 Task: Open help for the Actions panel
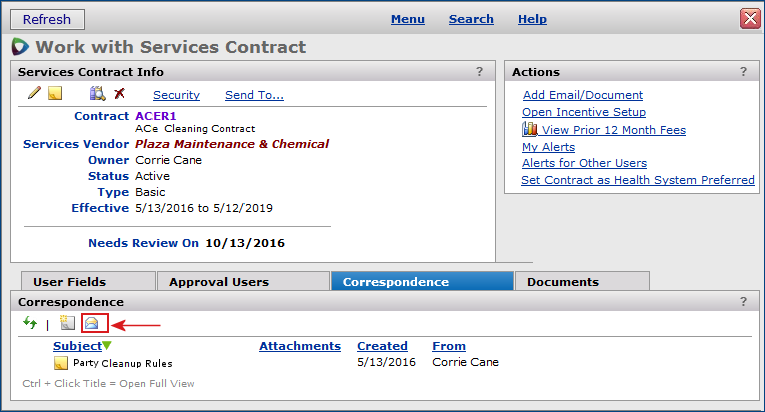point(742,72)
